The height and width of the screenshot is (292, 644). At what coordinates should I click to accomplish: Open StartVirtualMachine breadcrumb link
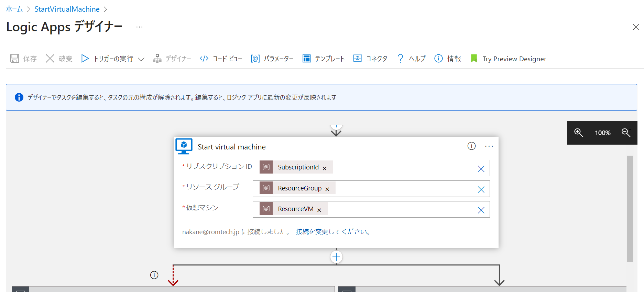67,9
